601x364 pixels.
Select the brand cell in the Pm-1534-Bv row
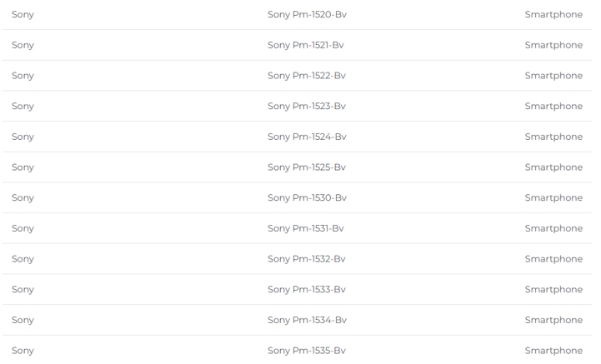23,320
